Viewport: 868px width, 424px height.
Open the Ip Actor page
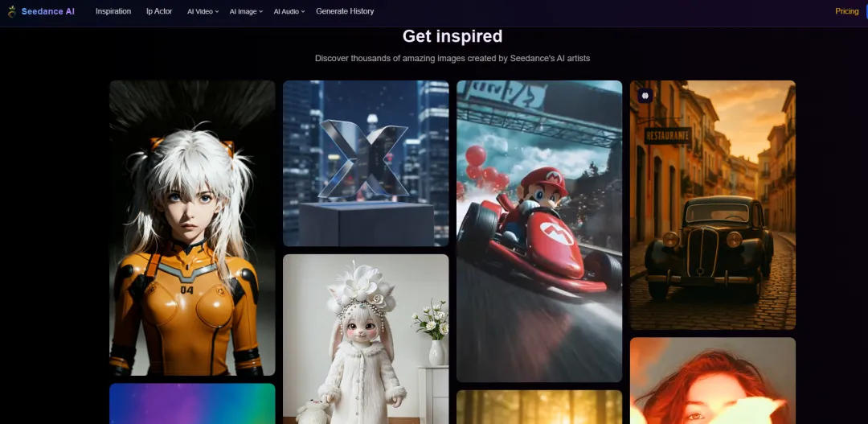point(159,11)
